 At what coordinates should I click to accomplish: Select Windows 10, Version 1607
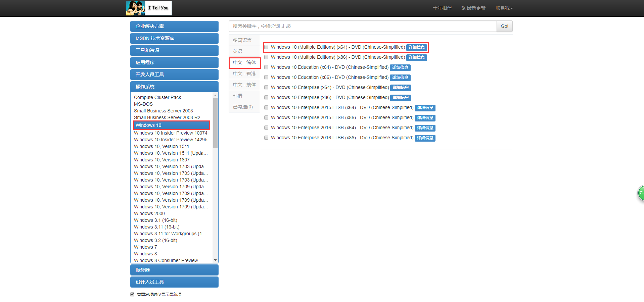(162, 160)
